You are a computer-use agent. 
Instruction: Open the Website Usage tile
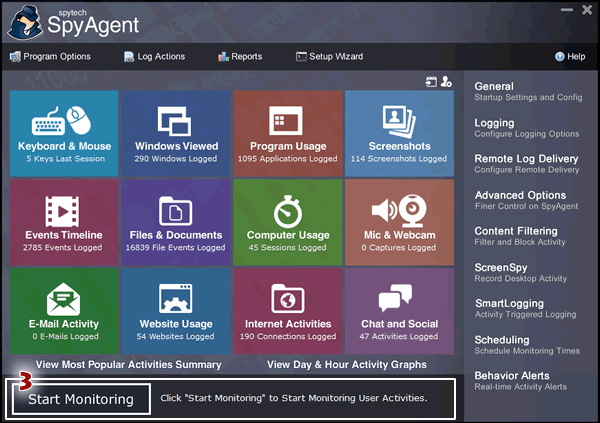176,311
